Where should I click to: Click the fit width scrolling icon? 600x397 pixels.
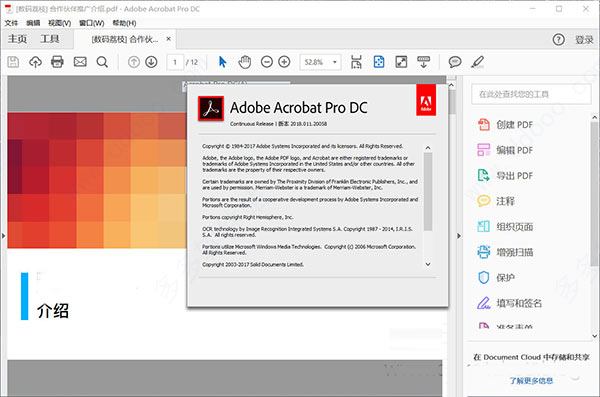tap(356, 62)
